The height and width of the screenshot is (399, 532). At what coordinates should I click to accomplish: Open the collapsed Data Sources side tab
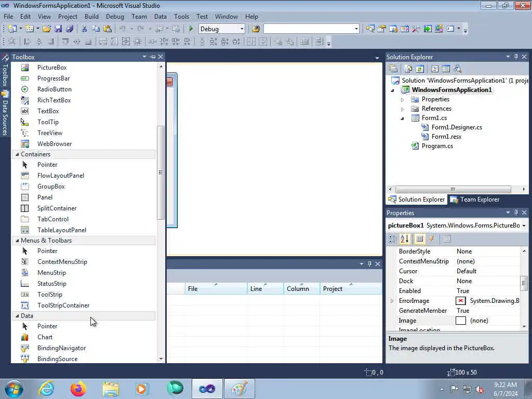pyautogui.click(x=5, y=114)
